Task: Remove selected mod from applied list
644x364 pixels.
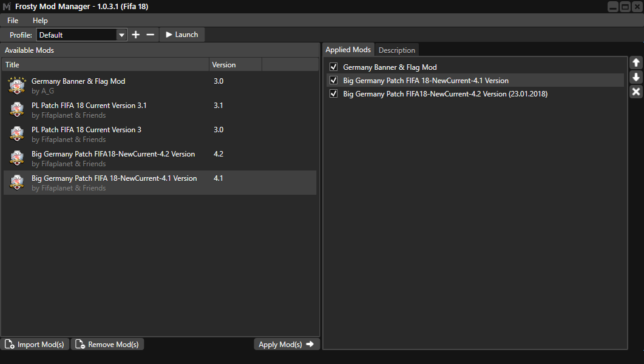Action: coord(636,92)
